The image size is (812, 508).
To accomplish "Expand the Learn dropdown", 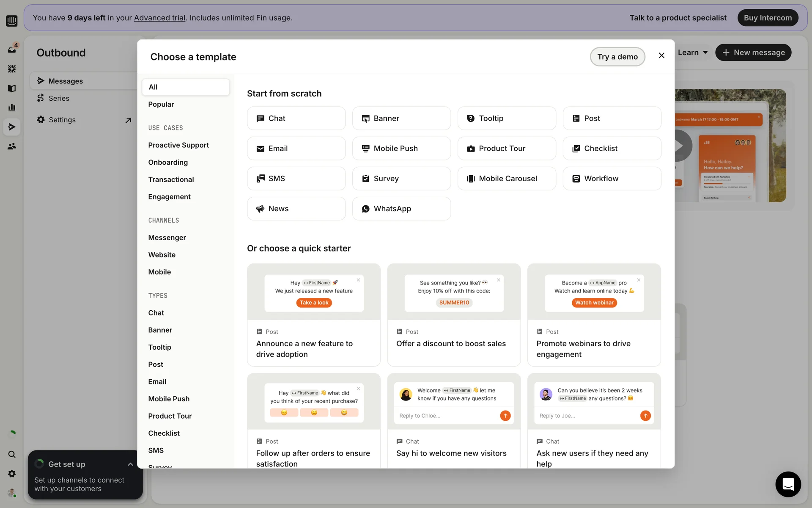I will tap(693, 52).
